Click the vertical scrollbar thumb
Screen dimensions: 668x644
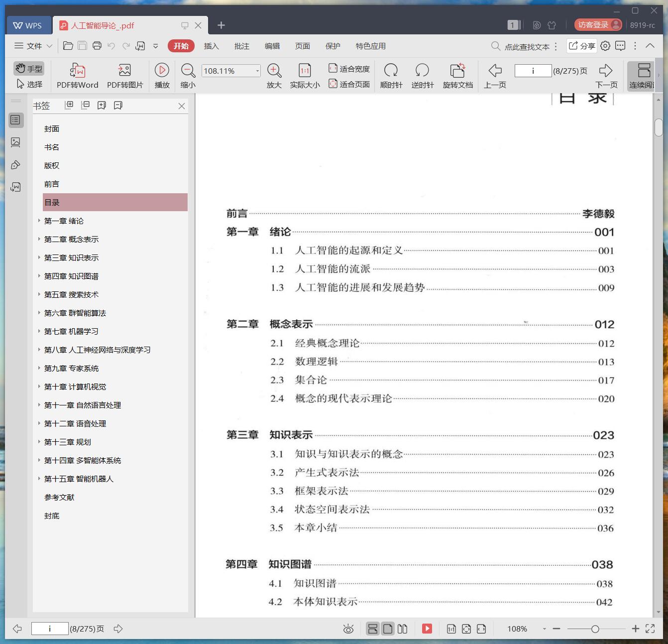(659, 128)
